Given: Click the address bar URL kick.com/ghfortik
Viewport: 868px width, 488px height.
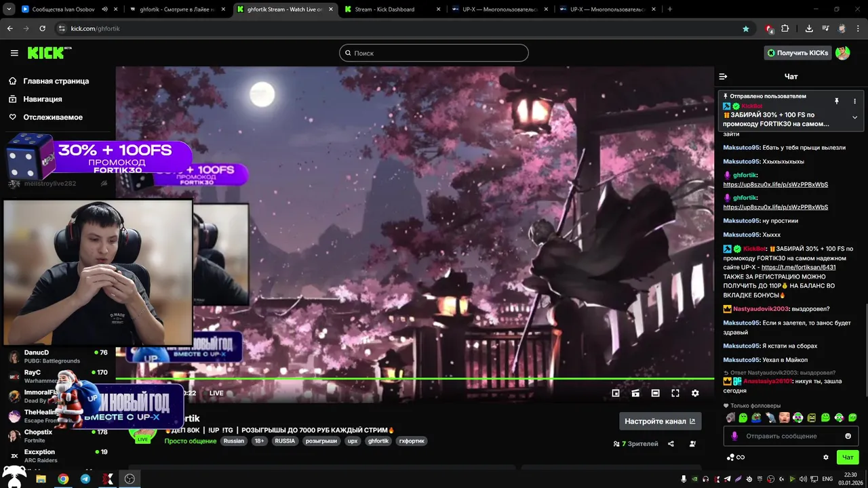Looking at the screenshot, I should pos(96,28).
